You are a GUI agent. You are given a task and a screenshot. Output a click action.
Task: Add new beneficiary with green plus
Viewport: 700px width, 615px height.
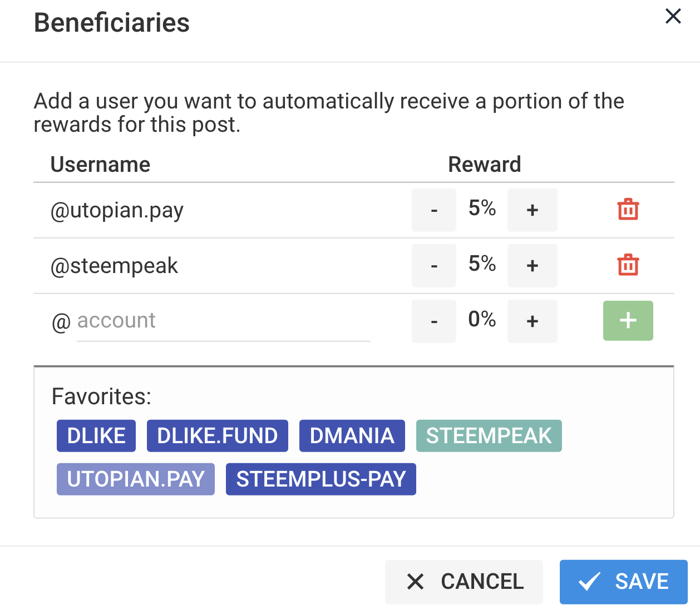coord(628,320)
